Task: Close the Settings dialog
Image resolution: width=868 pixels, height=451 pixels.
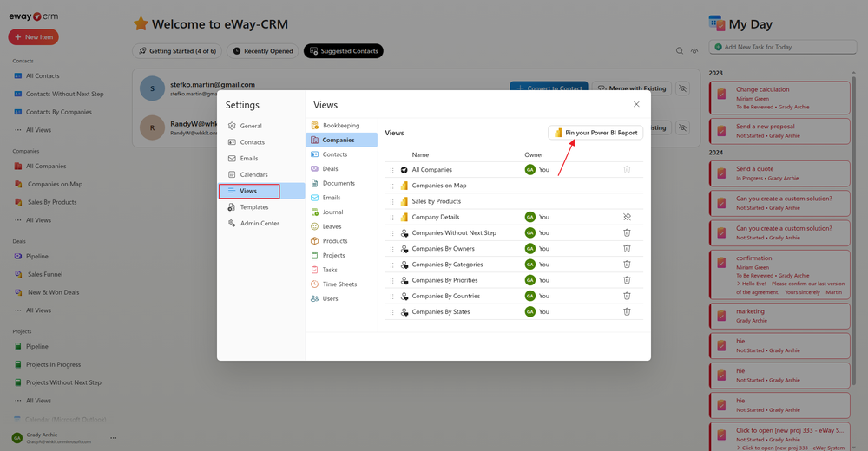Action: click(636, 104)
